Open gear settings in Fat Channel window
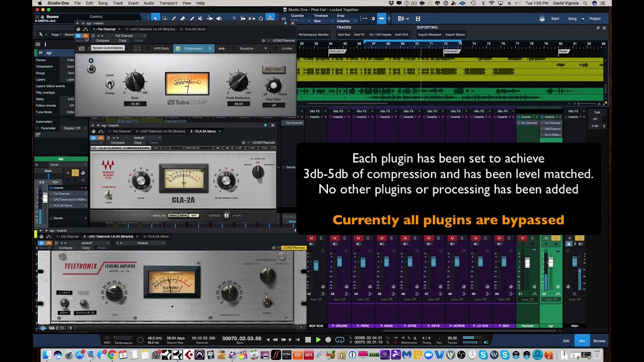 coord(263,41)
